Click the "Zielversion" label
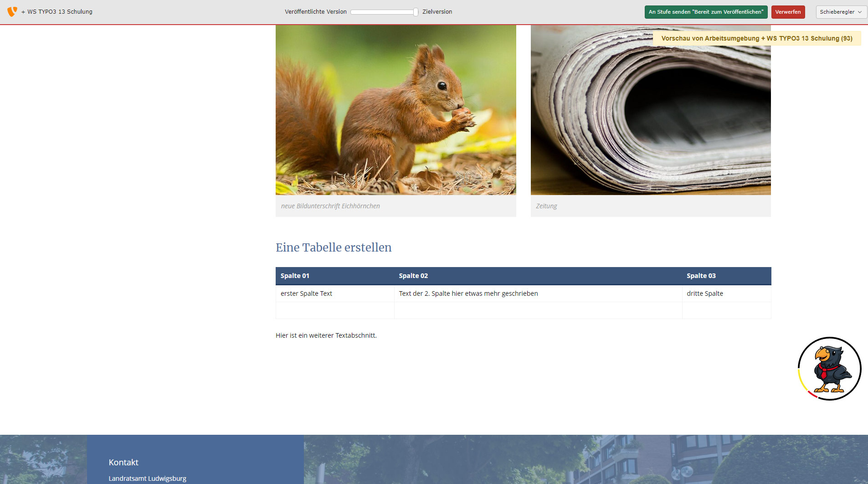Viewport: 868px width, 484px height. pos(437,12)
